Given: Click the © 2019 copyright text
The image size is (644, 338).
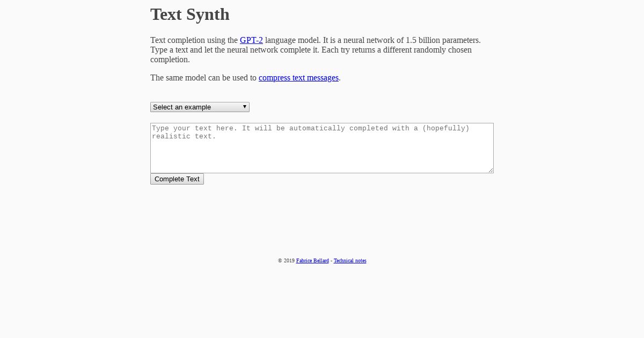Looking at the screenshot, I should tap(286, 261).
